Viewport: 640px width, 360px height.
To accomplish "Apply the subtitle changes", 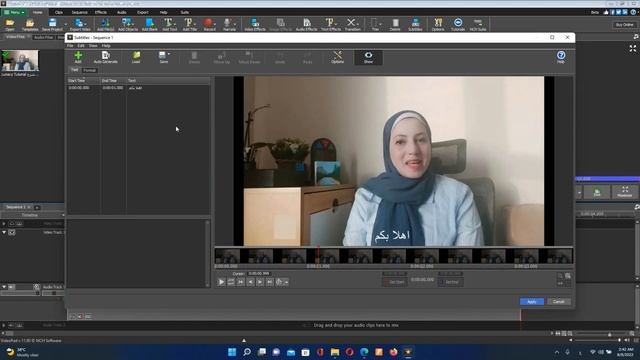I will click(x=531, y=302).
